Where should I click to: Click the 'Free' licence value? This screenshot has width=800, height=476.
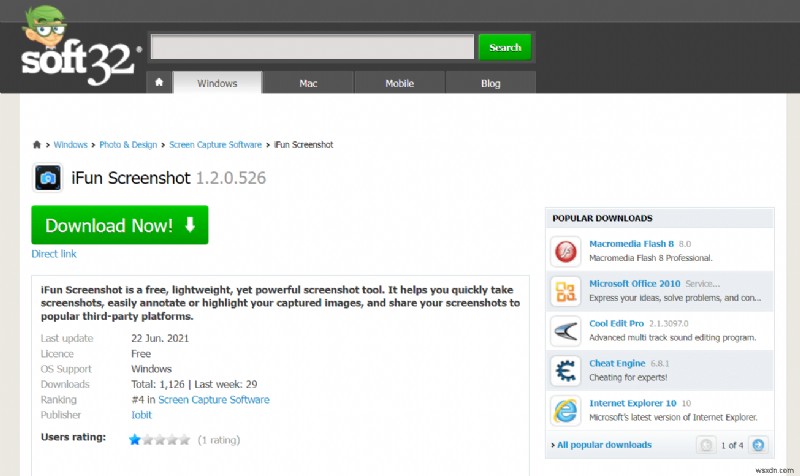141,354
